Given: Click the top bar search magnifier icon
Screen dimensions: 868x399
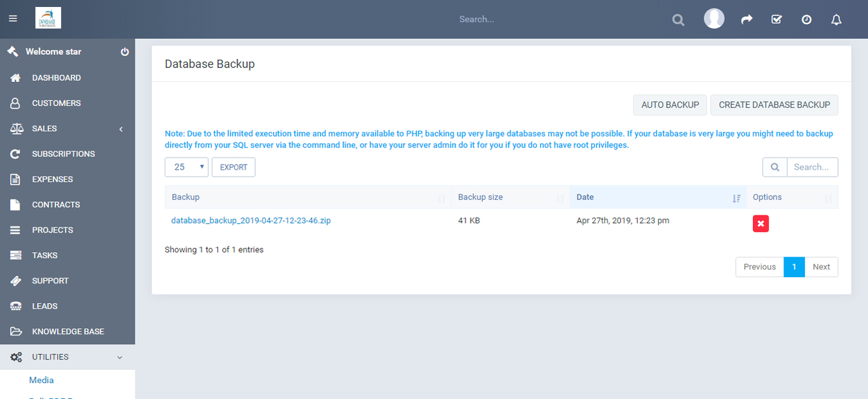Looking at the screenshot, I should [x=679, y=20].
